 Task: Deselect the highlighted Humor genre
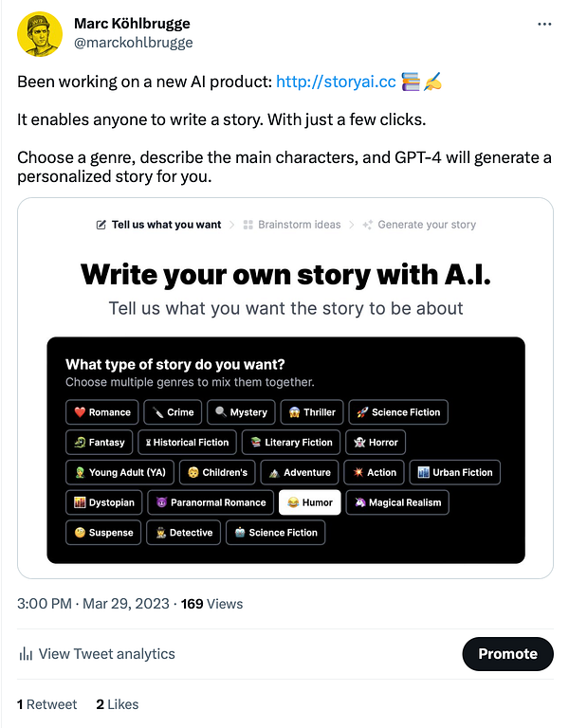coord(309,502)
